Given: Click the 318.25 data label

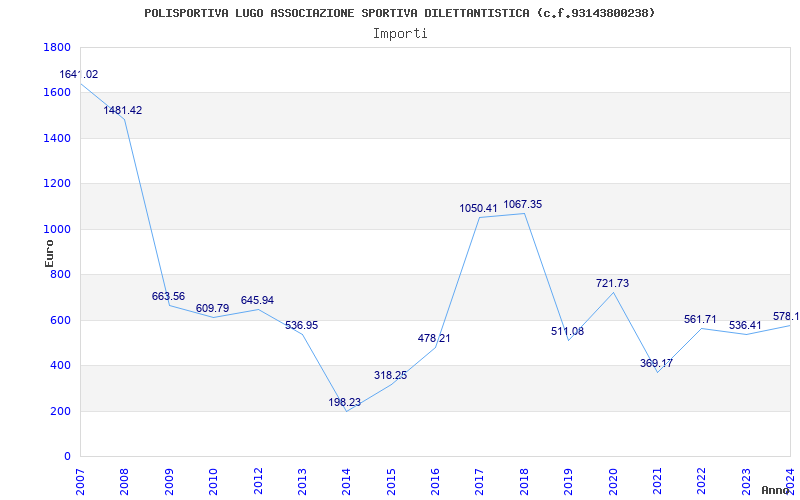Looking at the screenshot, I should tap(390, 376).
